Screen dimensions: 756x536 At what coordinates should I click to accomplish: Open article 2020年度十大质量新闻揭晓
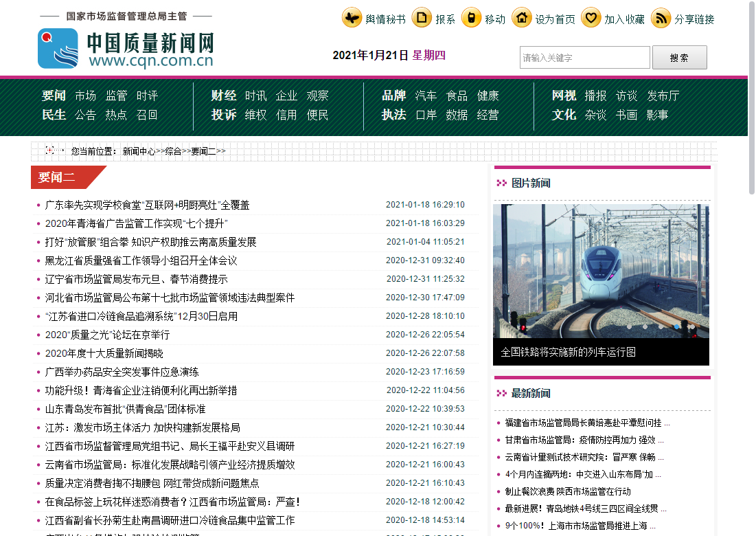pyautogui.click(x=104, y=354)
